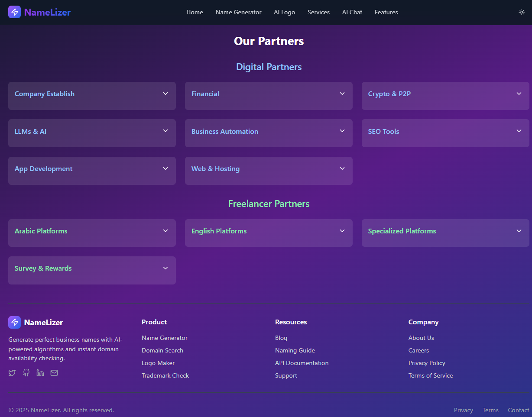This screenshot has height=417, width=532.
Task: Navigate to Services in the top menu
Action: (318, 12)
